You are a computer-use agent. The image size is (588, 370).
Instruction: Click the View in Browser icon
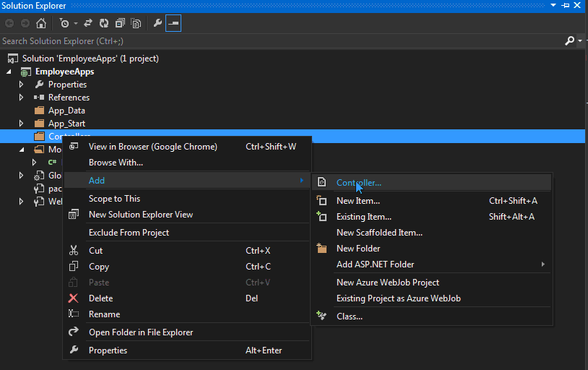click(74, 146)
